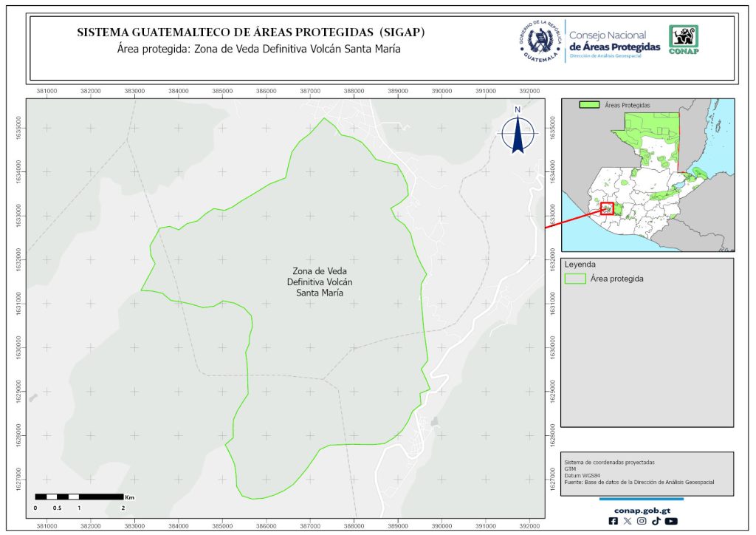Image resolution: width=756 pixels, height=535 pixels.
Task: Open the conap.gob.gt website link
Action: [641, 509]
